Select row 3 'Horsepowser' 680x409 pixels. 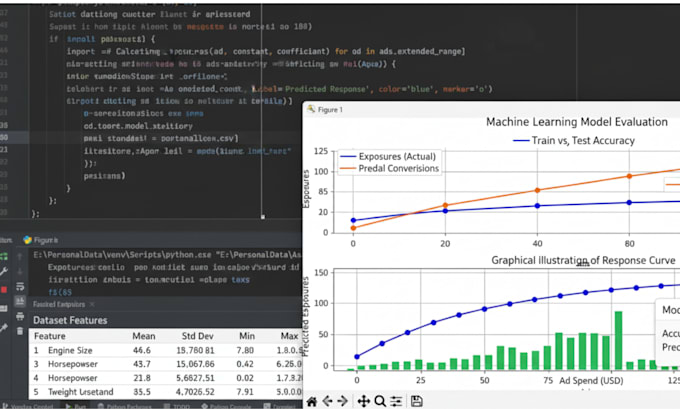(166, 364)
